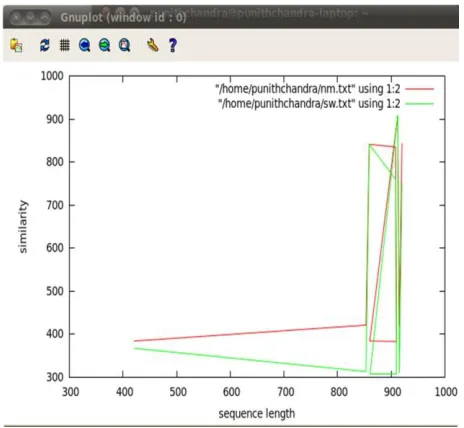Image resolution: width=464 pixels, height=428 pixels.
Task: Click the x-axis tick label 800
Action: (x=339, y=392)
